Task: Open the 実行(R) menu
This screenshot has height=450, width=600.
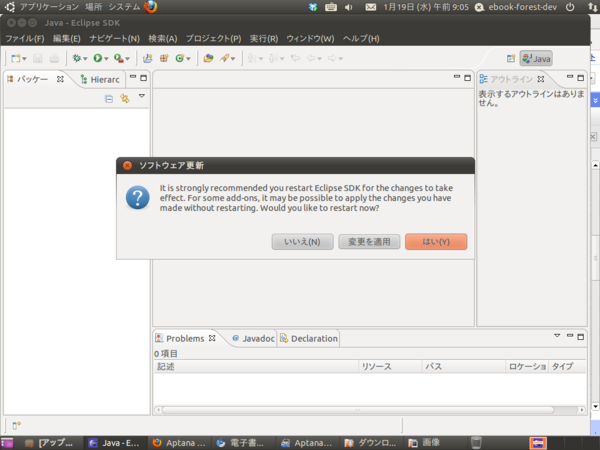Action: [x=264, y=39]
